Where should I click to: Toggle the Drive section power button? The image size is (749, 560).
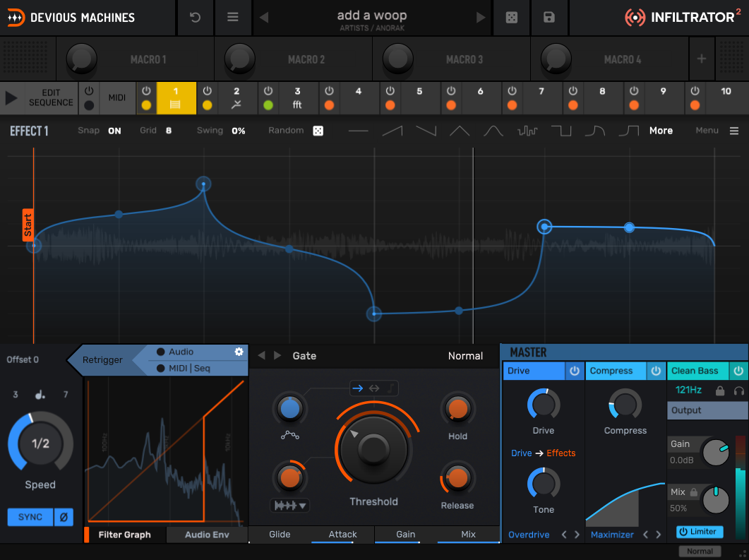click(x=575, y=371)
